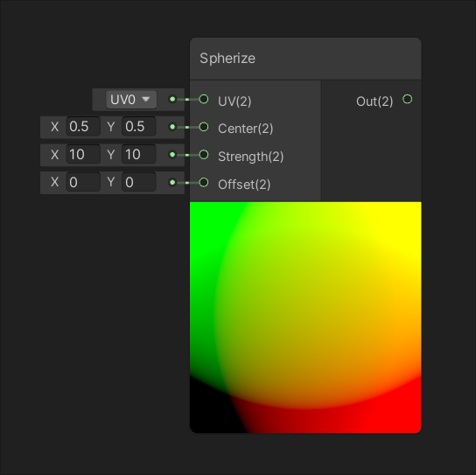Click the Spherize node preview image
Image resolution: width=476 pixels, height=475 pixels.
(x=305, y=318)
